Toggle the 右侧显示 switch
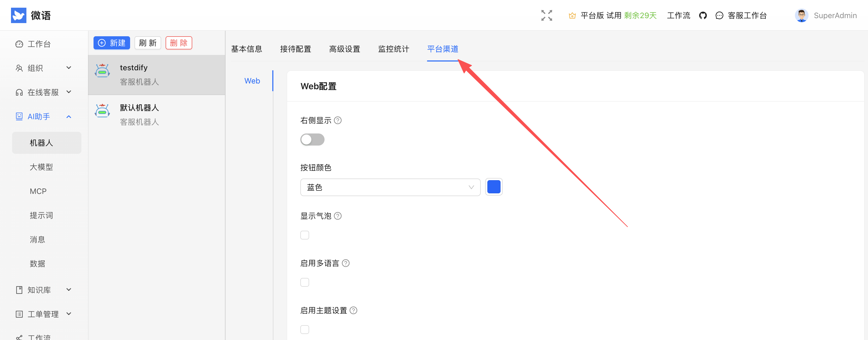This screenshot has height=340, width=868. pyautogui.click(x=312, y=140)
